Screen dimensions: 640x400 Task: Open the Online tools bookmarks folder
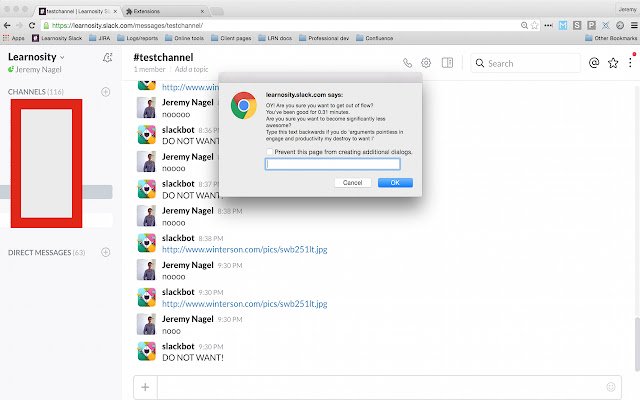point(184,38)
